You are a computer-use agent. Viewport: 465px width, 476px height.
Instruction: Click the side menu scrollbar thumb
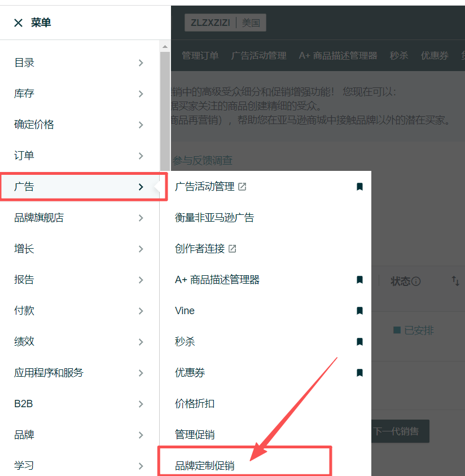[x=165, y=112]
